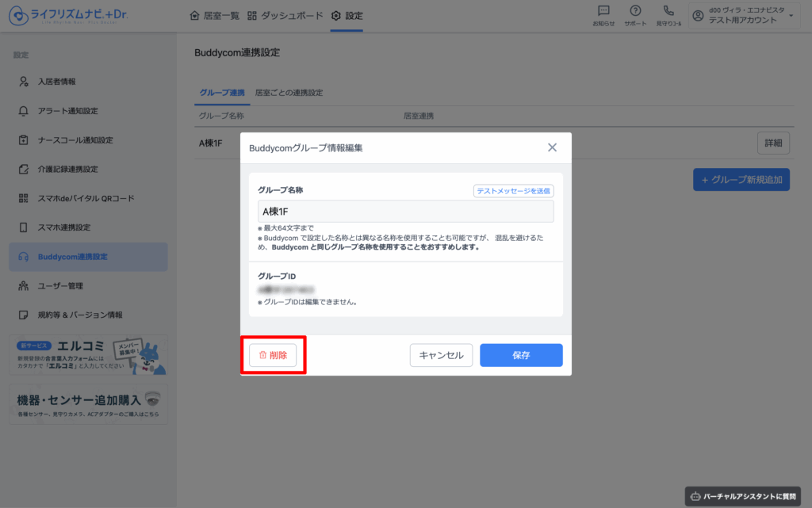Open ナースコール通知設定 in the sidebar
Viewport: 812px width, 508px height.
88,139
